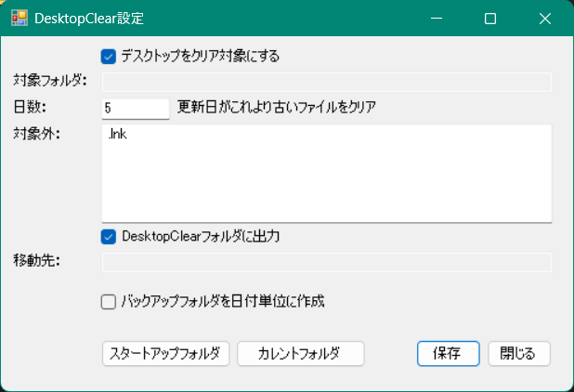Close the window with the title bar X
Screen dimensions: 574x392
click(x=545, y=19)
